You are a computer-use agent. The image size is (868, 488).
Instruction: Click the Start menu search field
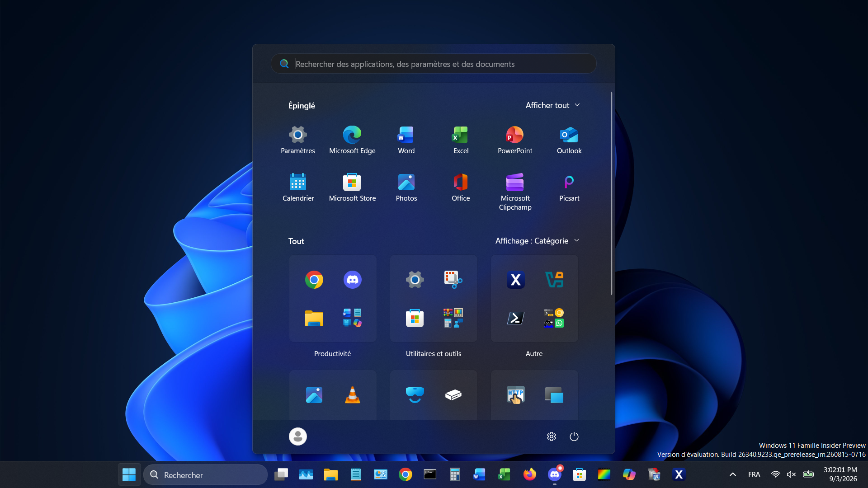pyautogui.click(x=434, y=64)
